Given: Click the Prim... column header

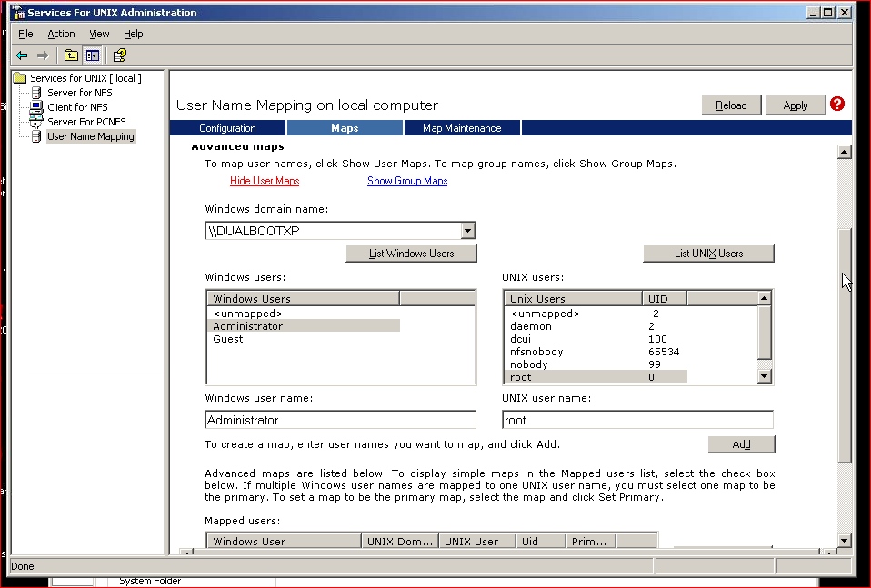Looking at the screenshot, I should tap(590, 541).
